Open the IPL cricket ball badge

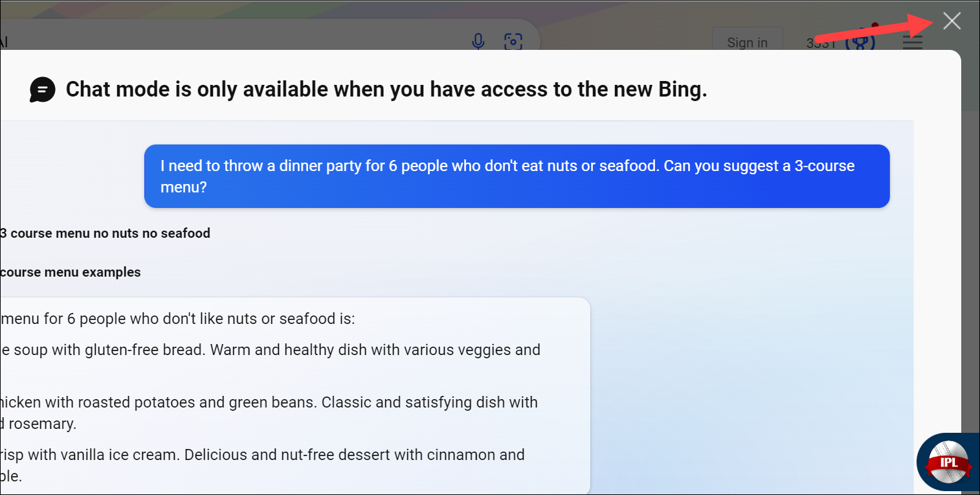tap(948, 461)
